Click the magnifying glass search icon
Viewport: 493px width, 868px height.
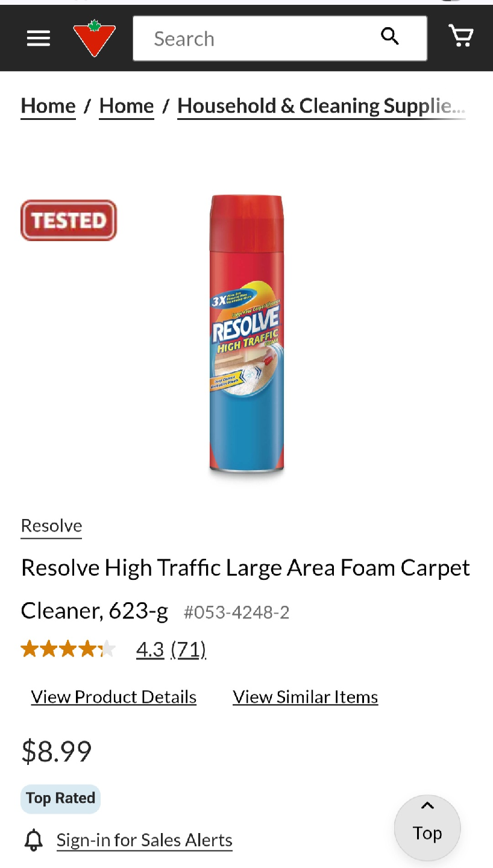390,36
